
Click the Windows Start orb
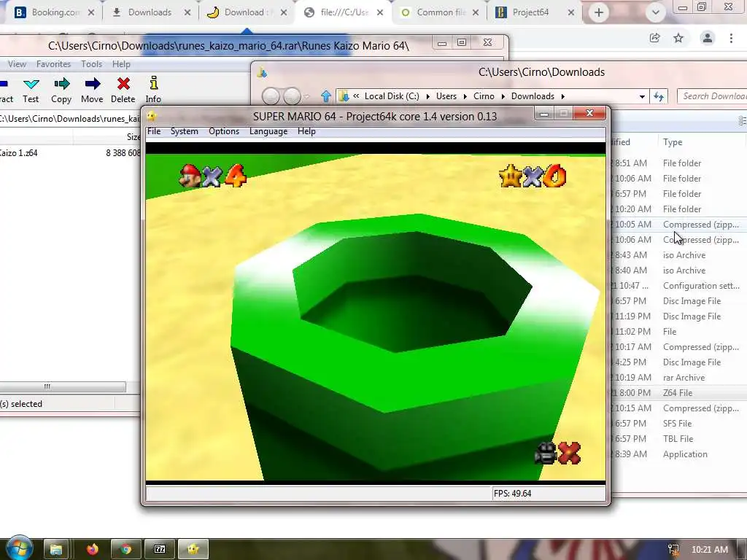pyautogui.click(x=19, y=548)
